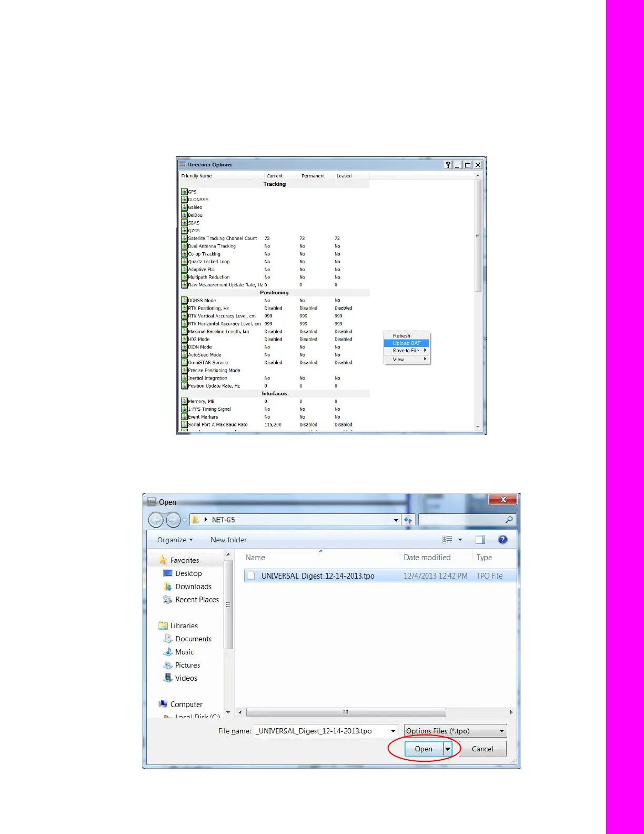Select the OmniSTAR Service row
This screenshot has height=834, width=644.
click(x=275, y=362)
